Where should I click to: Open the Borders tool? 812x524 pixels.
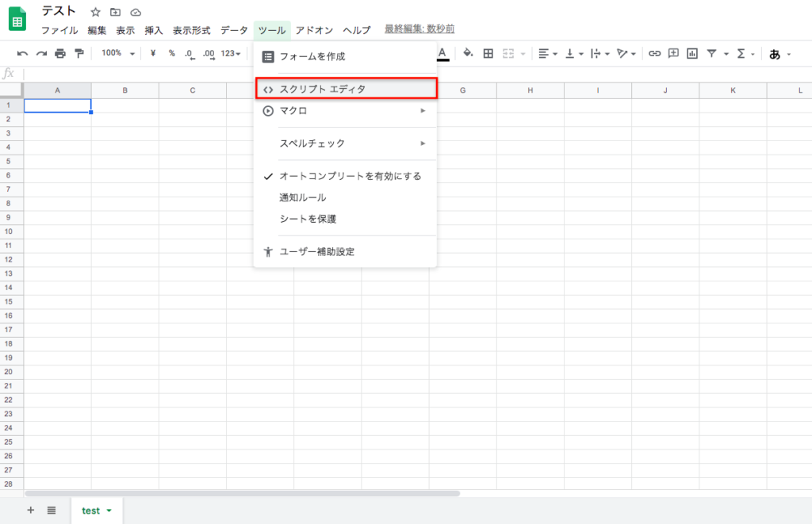487,53
